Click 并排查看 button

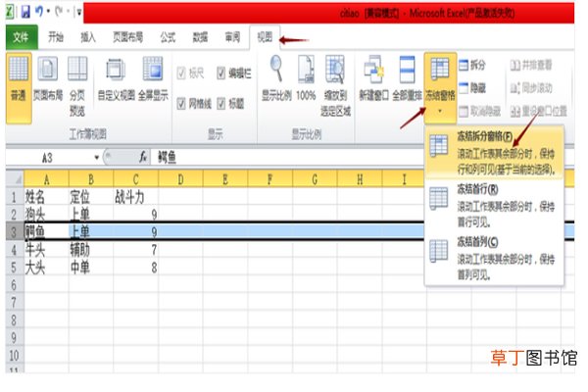click(x=531, y=66)
